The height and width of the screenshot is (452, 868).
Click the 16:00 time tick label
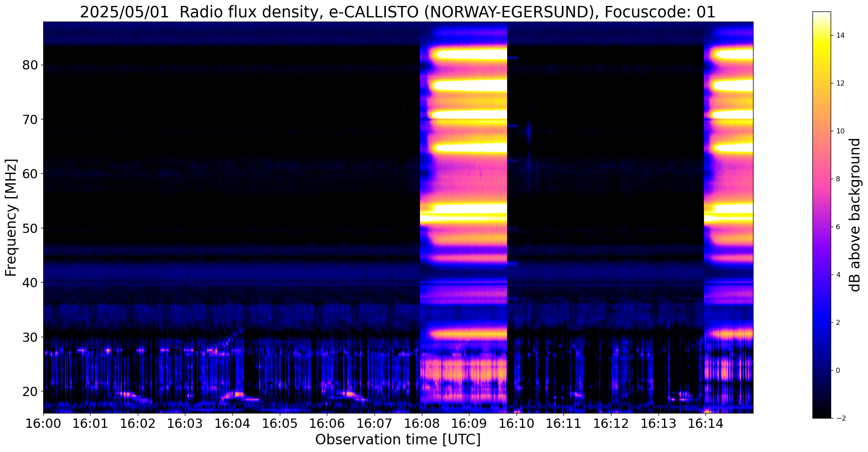43,424
